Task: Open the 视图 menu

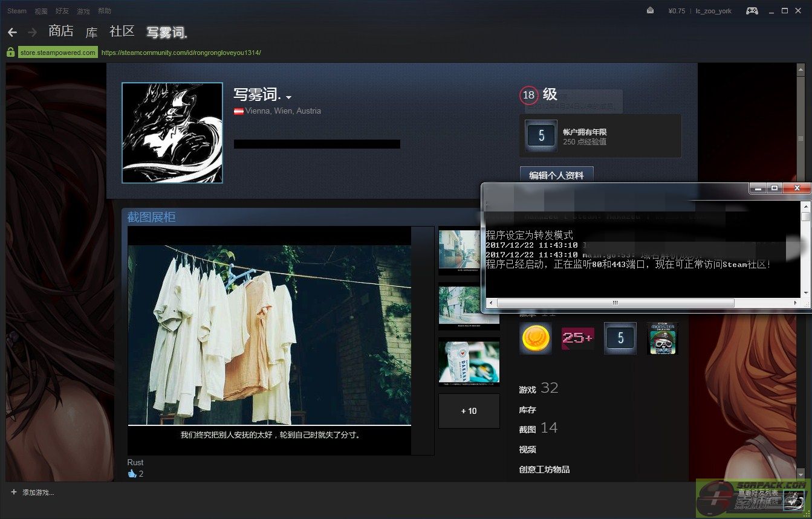Action: tap(41, 11)
